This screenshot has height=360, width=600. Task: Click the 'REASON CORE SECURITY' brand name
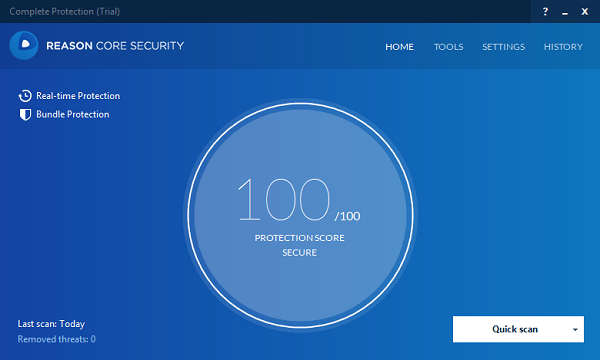(x=115, y=46)
